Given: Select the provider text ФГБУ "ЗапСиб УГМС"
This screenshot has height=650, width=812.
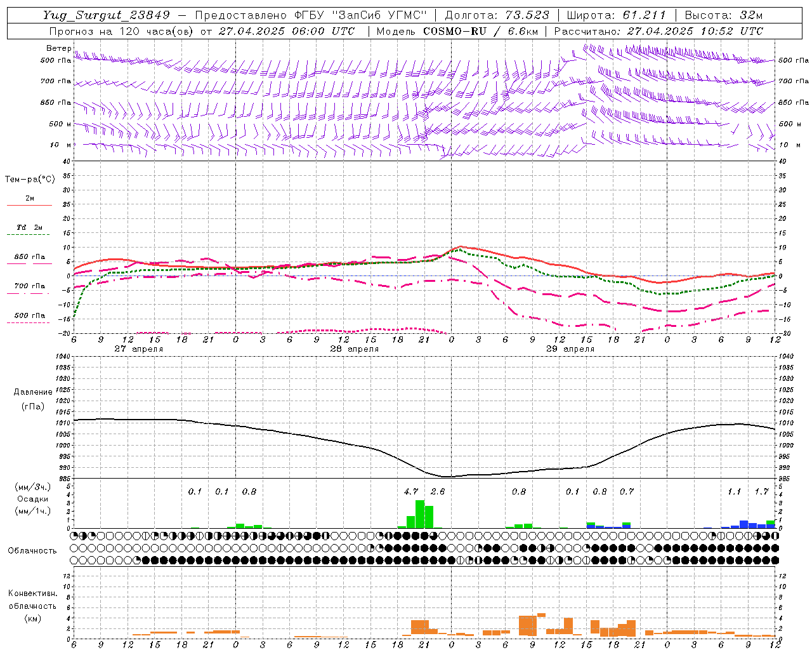Looking at the screenshot, I should [x=361, y=15].
